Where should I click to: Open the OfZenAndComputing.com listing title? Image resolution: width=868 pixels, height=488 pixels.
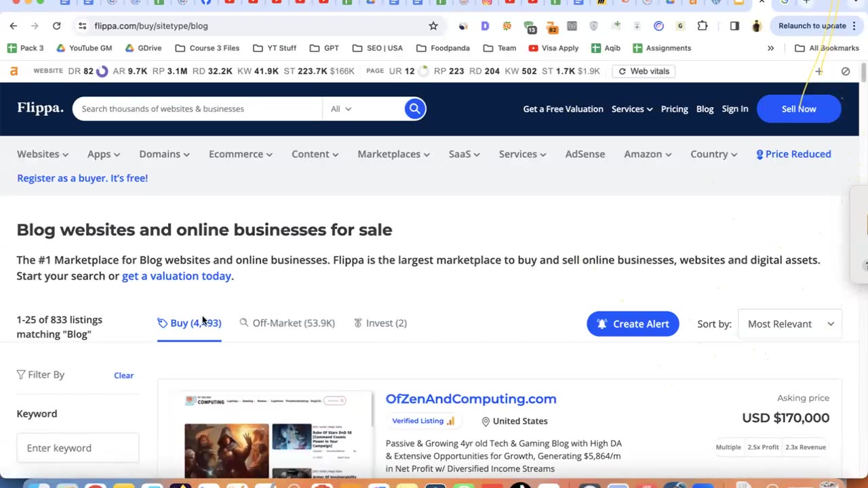coord(471,399)
